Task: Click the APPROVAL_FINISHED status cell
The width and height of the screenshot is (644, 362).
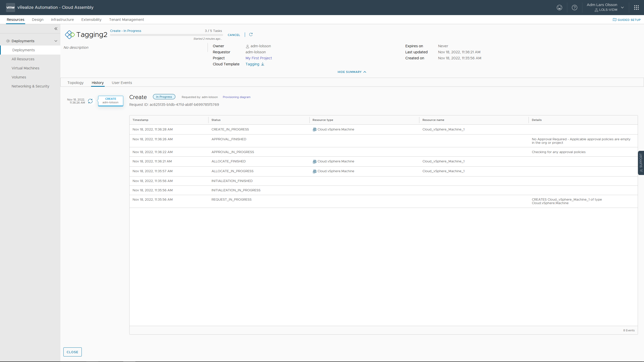Action: (x=229, y=139)
